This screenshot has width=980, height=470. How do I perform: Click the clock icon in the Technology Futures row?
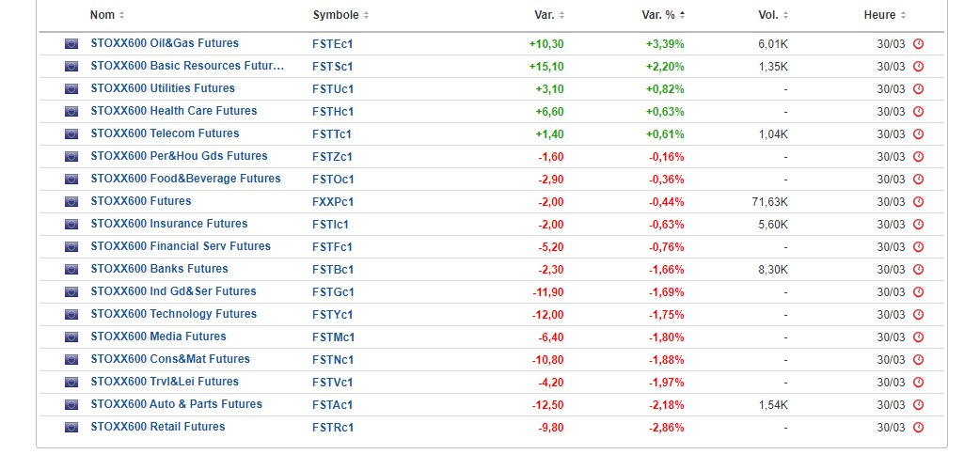pos(919,315)
